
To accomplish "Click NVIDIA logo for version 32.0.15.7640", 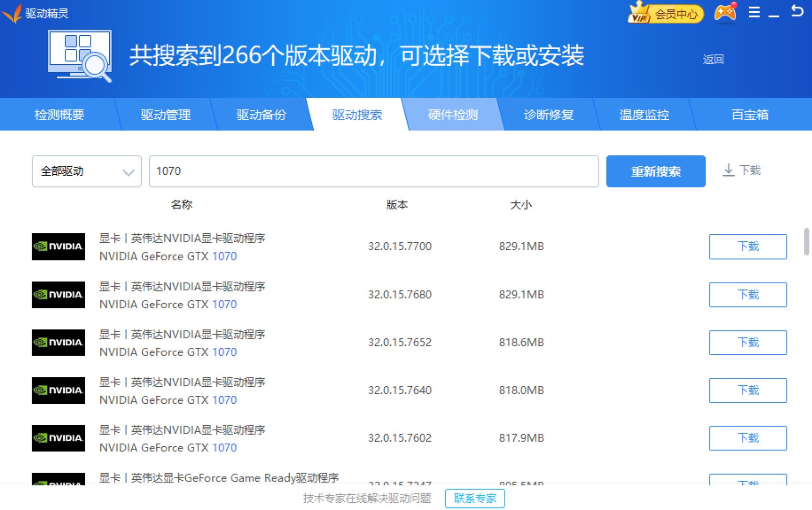I will tap(59, 391).
